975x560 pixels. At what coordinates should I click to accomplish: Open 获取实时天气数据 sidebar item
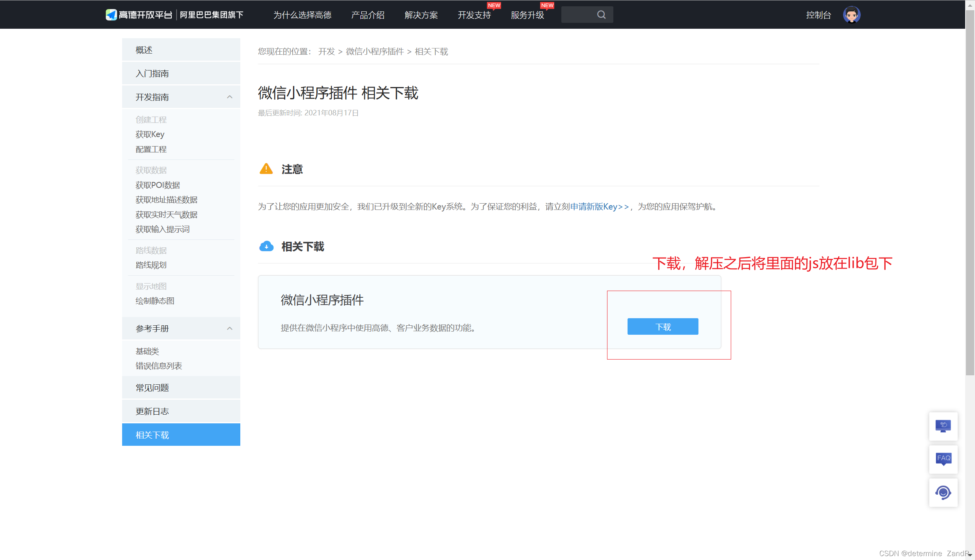point(166,215)
